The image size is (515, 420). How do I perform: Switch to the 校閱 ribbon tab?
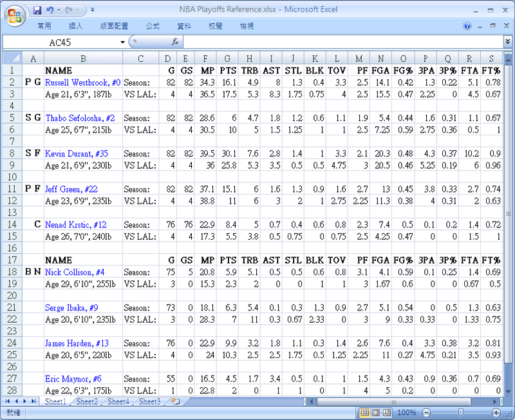tap(216, 26)
